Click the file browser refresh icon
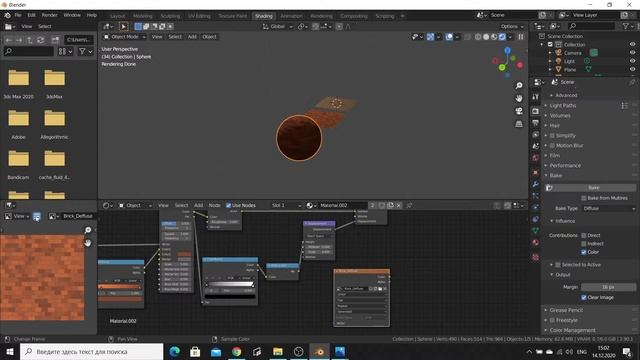 tap(40, 40)
